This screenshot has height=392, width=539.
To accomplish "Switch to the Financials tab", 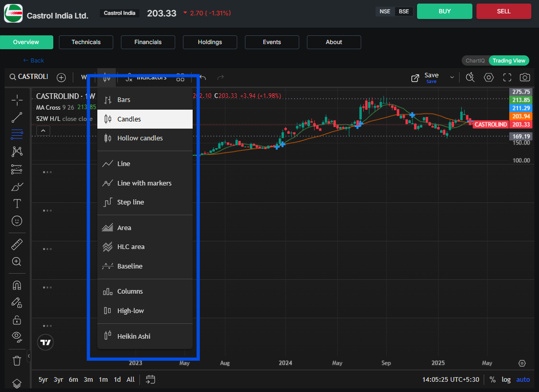I will coord(148,42).
